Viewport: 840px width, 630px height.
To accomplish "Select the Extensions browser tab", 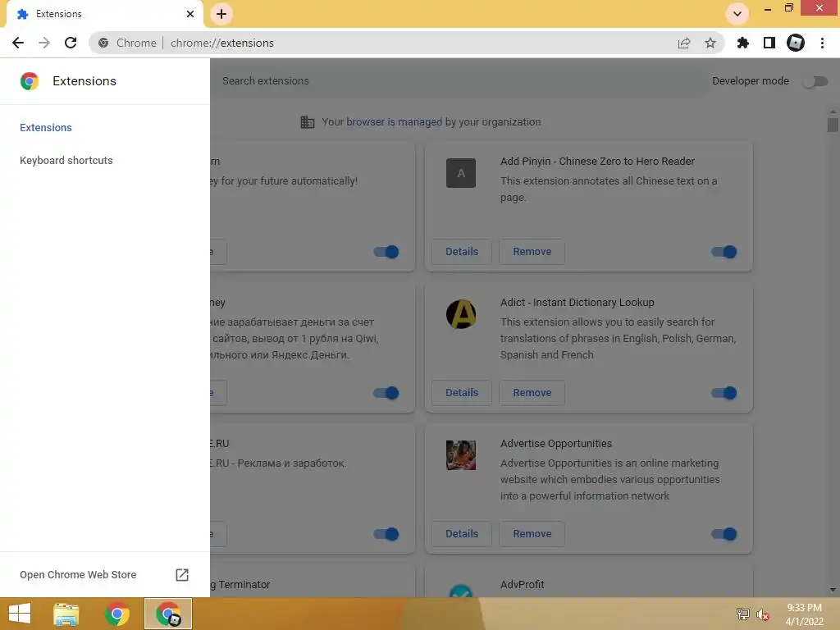I will coord(104,14).
